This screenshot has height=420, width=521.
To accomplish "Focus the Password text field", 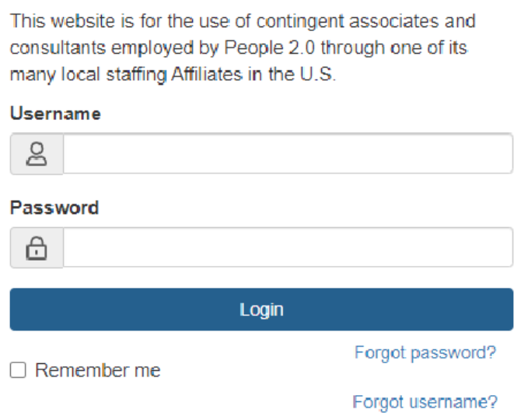I will coord(288,248).
